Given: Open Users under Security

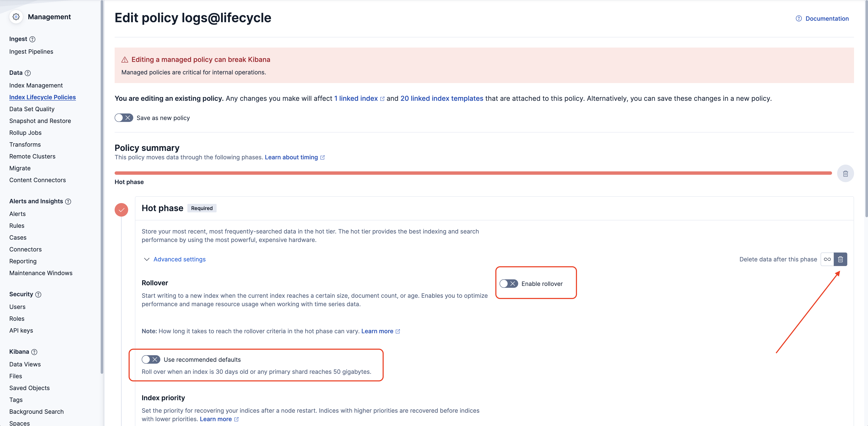Looking at the screenshot, I should pyautogui.click(x=18, y=307).
